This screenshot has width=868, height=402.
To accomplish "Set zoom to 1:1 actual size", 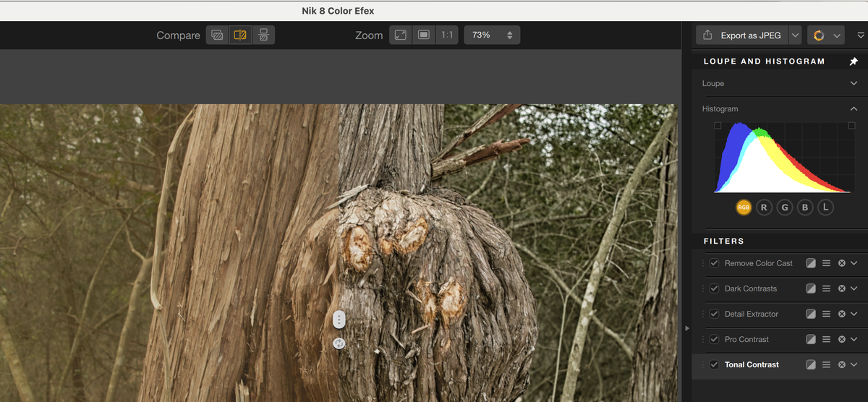I will pyautogui.click(x=447, y=35).
